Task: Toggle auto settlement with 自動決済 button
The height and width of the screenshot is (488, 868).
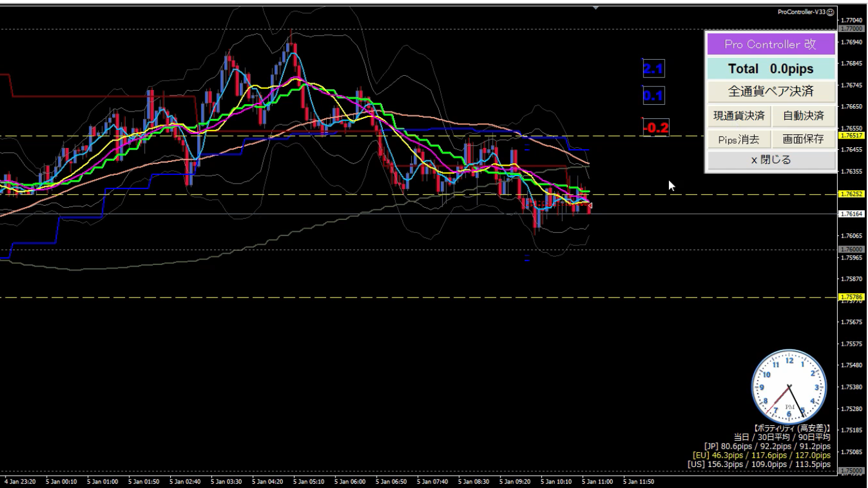Action: [x=803, y=115]
